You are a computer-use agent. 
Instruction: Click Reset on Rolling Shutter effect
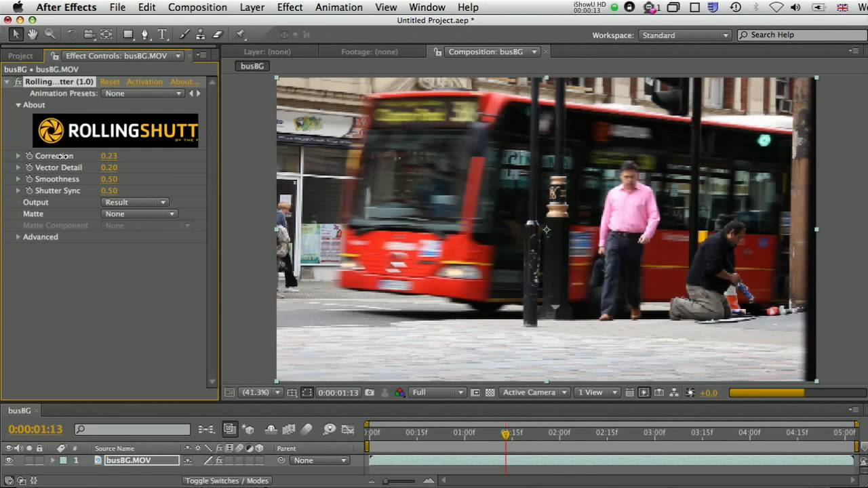(x=110, y=82)
